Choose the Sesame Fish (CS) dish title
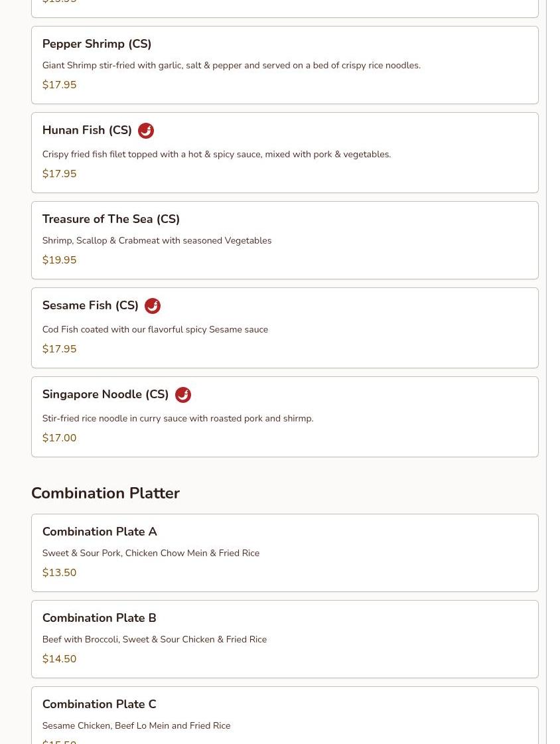The height and width of the screenshot is (744, 560). pyautogui.click(x=90, y=306)
